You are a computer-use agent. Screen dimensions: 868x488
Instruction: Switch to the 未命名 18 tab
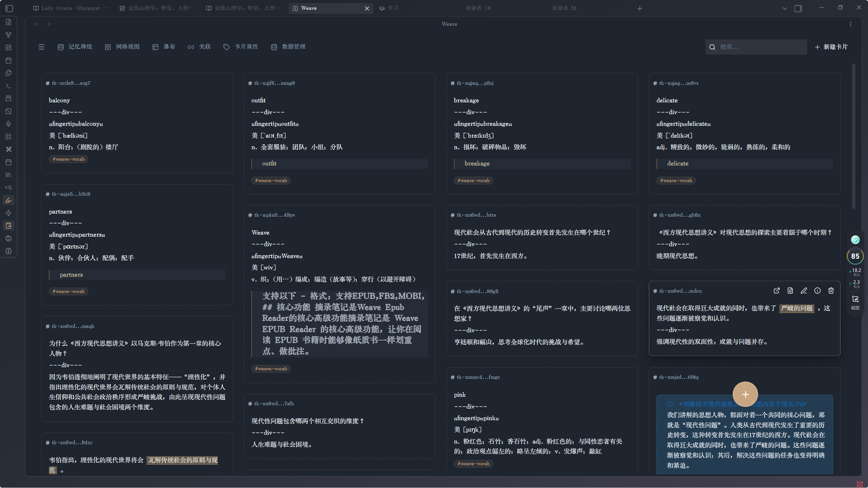478,8
